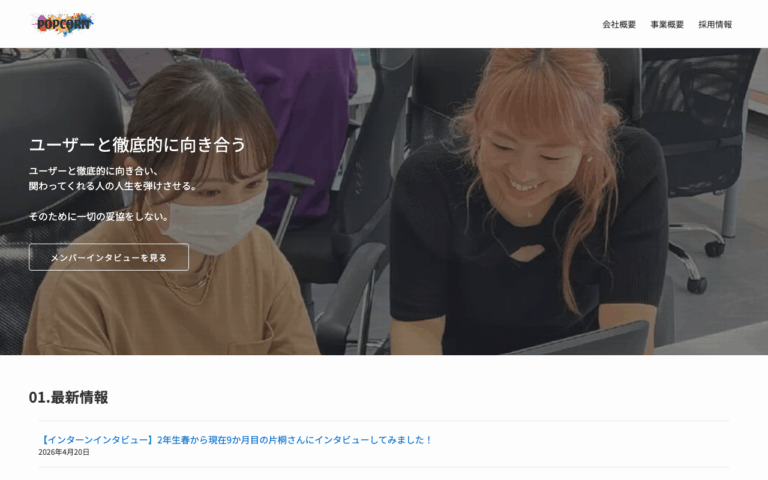Open the 事業概要 menu item
This screenshot has height=480, width=768.
667,24
